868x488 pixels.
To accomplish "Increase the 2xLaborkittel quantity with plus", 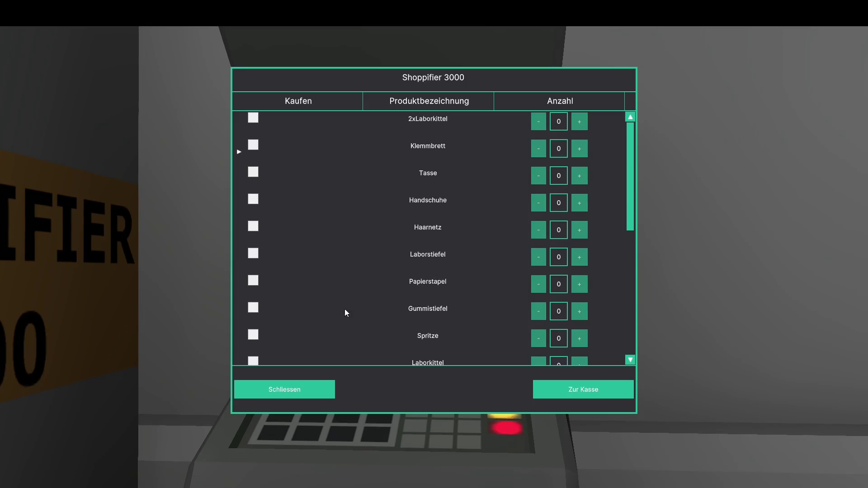I will [579, 122].
